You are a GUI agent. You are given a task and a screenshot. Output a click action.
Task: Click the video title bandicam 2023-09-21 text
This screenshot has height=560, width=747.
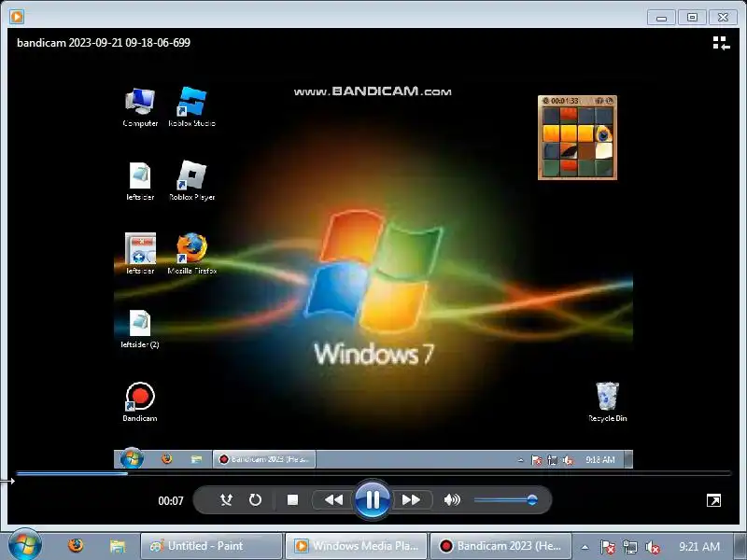click(104, 43)
